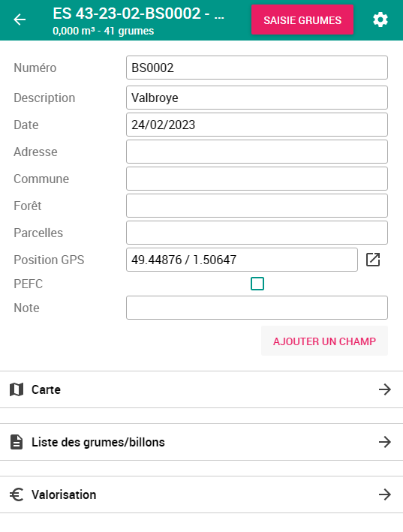Expand Carte section arrow

pyautogui.click(x=385, y=389)
